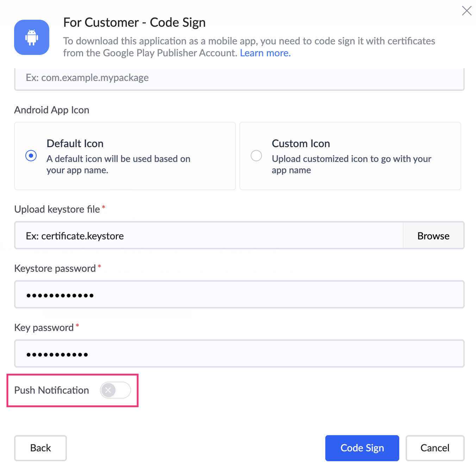Click the certificate.keystore file field
Viewport: 476px width, 476px height.
coord(209,236)
